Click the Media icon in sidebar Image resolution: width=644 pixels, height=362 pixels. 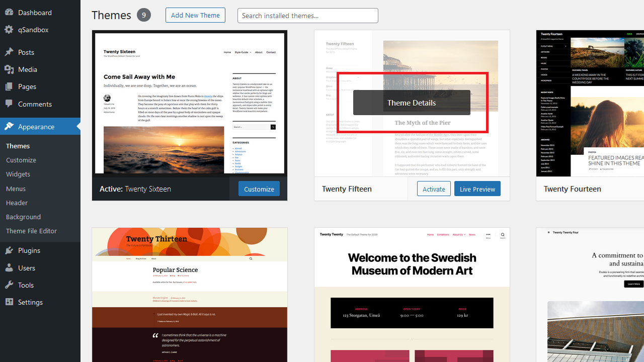9,69
